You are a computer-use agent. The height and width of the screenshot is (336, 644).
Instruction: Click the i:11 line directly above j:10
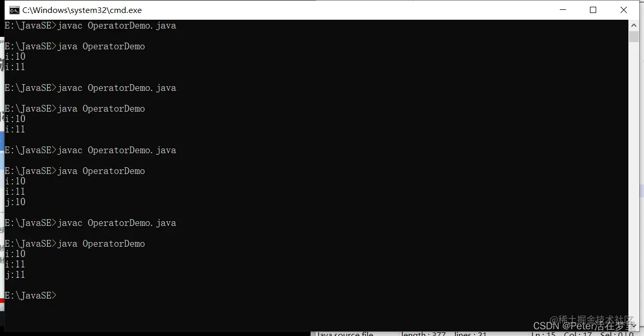pos(15,192)
